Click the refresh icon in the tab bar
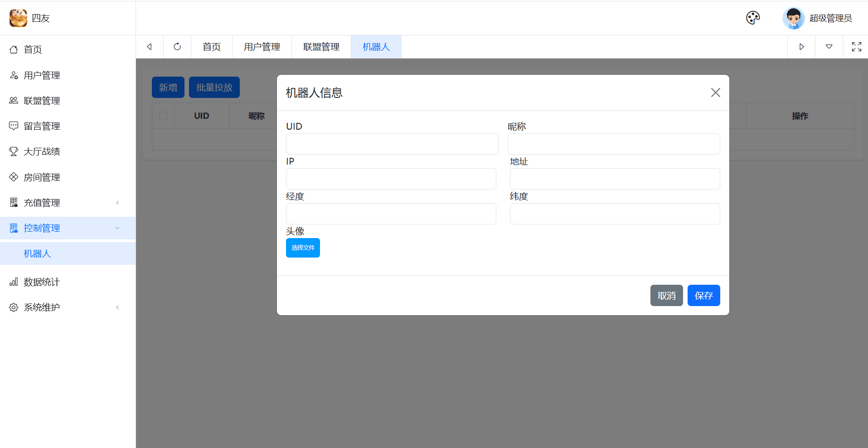Viewport: 868px width, 448px height. (x=177, y=47)
